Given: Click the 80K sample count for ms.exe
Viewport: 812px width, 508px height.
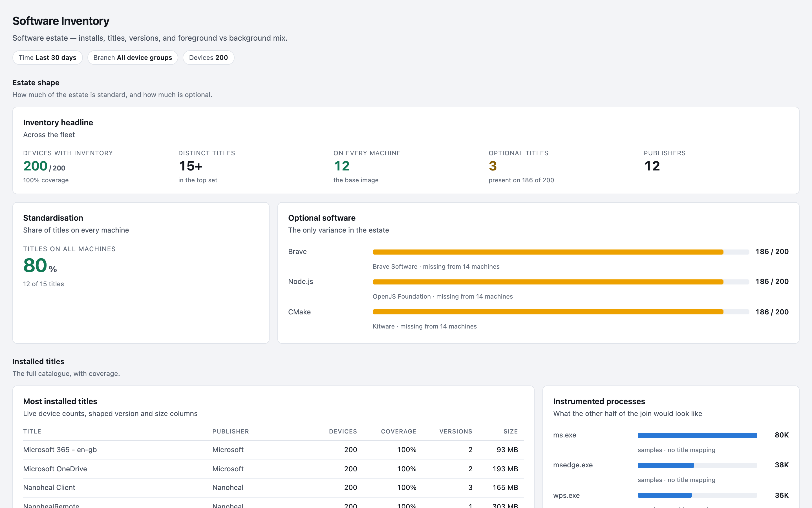Looking at the screenshot, I should (782, 435).
